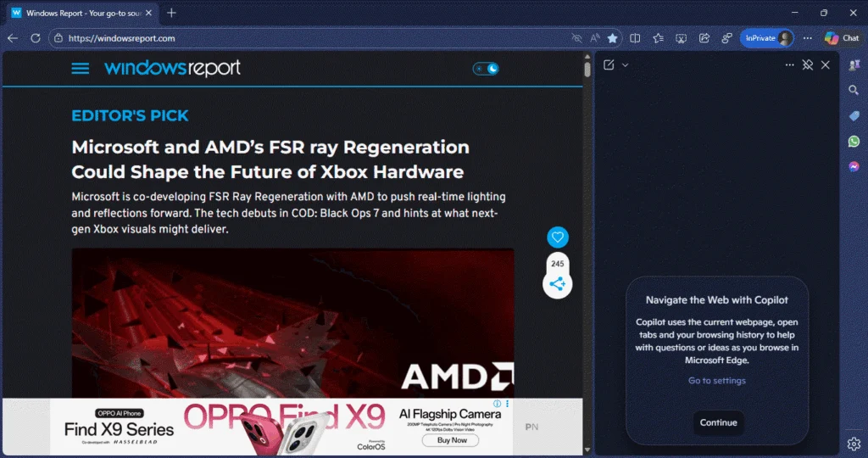
Task: Open the Favorites list toolbar icon
Action: tap(658, 38)
